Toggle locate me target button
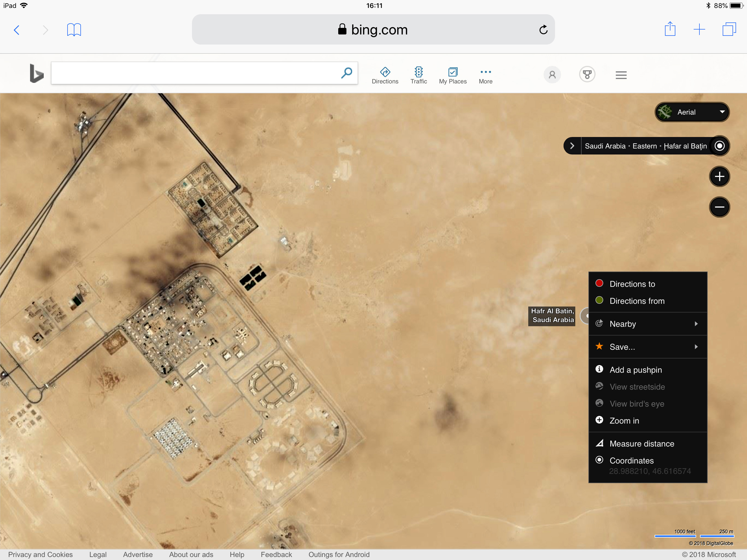This screenshot has height=560, width=747. [x=719, y=146]
